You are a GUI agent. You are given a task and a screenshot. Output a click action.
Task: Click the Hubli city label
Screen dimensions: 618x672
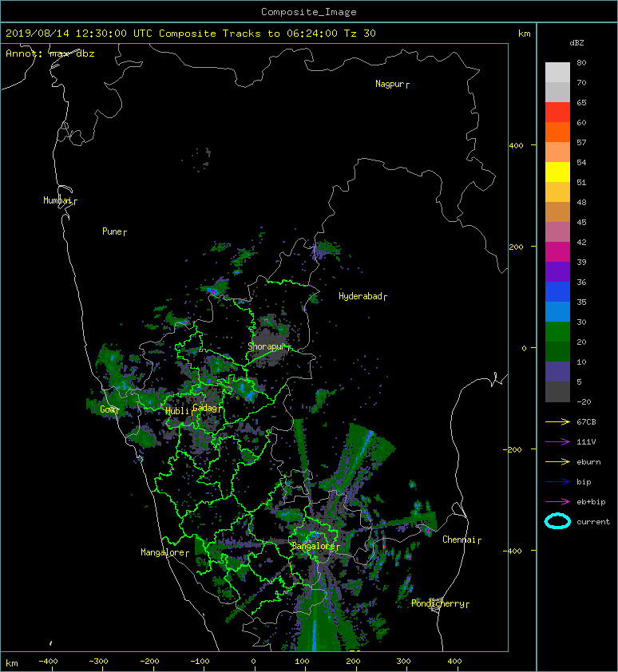click(177, 411)
